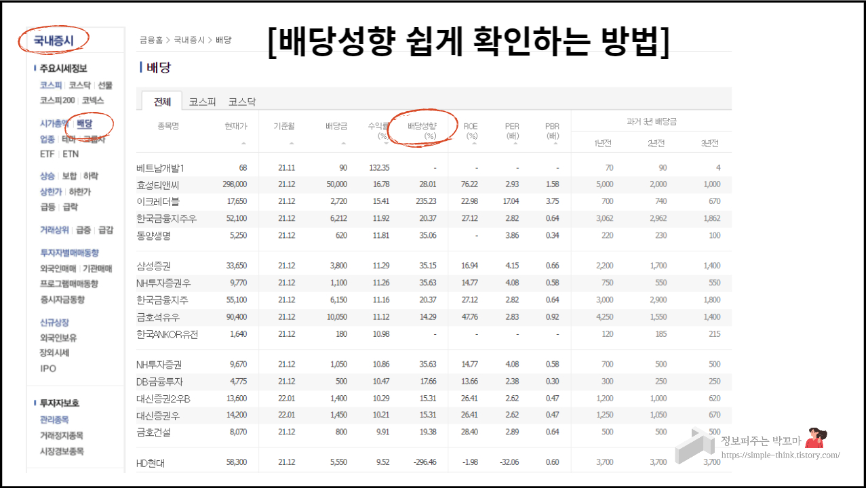Open the IPO sidebar link
The width and height of the screenshot is (868, 488).
(x=48, y=369)
